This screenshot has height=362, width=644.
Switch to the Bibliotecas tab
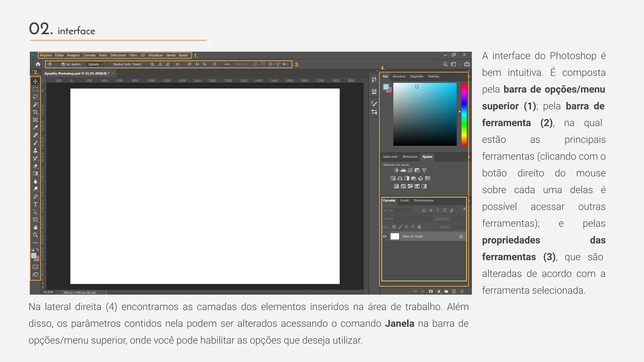pyautogui.click(x=410, y=157)
